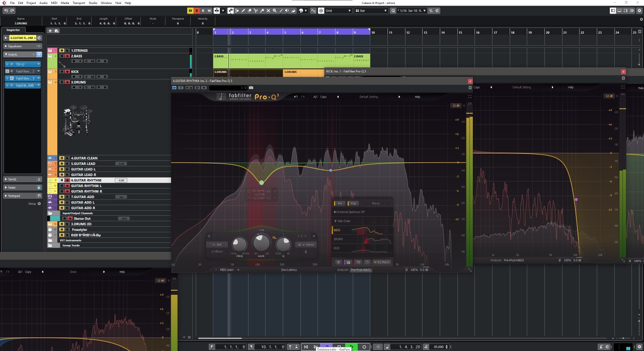Solo the 2.BASS track
The image size is (644, 351).
click(x=67, y=56)
